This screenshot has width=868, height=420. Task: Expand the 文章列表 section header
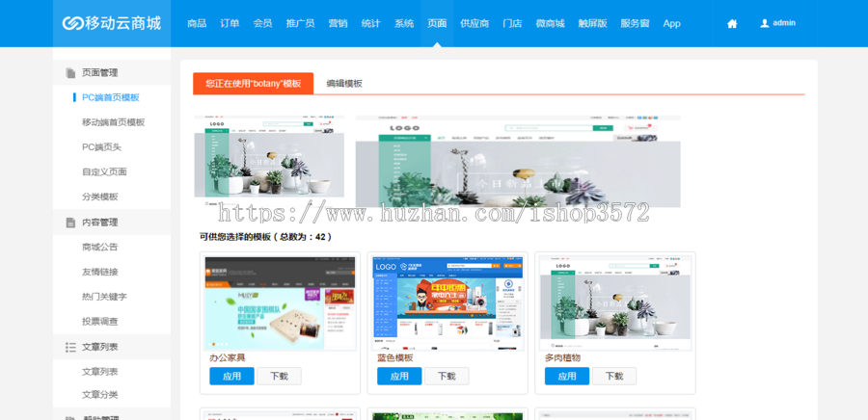click(x=112, y=347)
